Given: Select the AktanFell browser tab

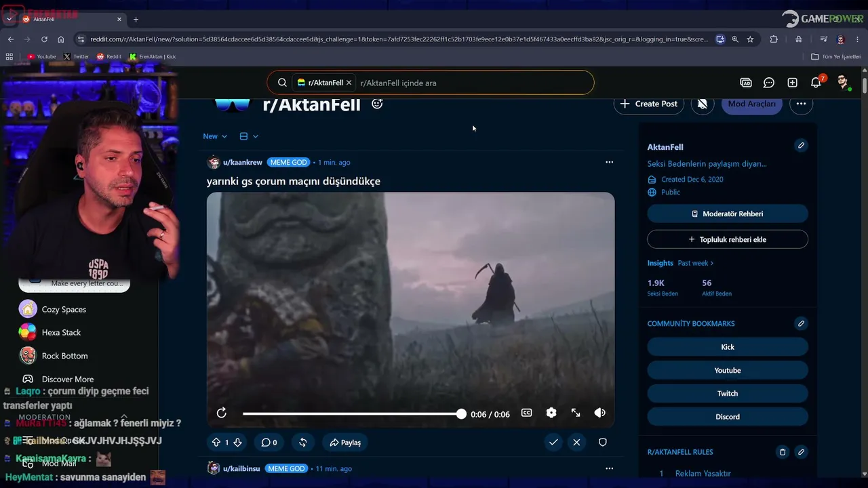Looking at the screenshot, I should 71,19.
